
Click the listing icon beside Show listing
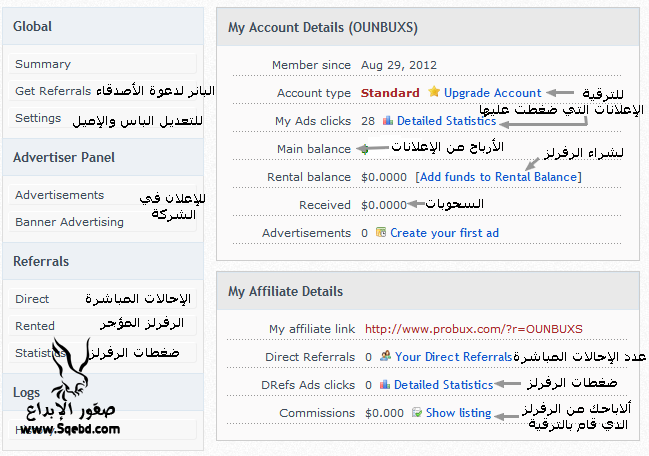(x=416, y=413)
